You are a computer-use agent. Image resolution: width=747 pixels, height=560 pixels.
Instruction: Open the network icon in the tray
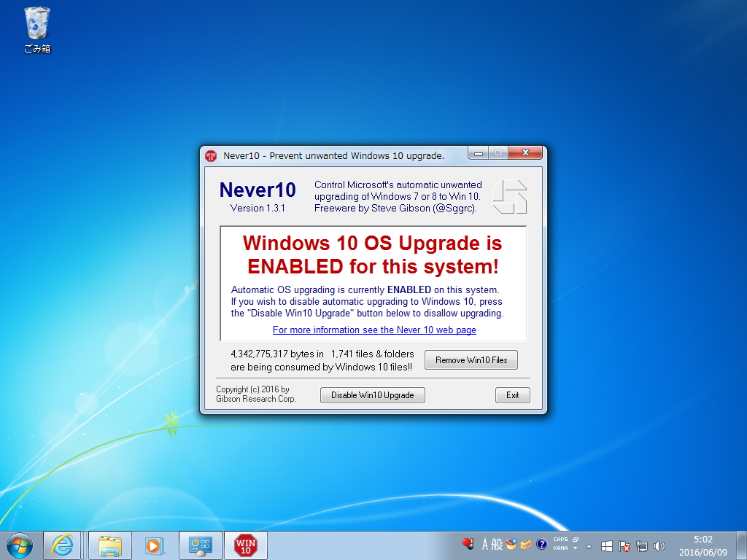[x=641, y=545]
